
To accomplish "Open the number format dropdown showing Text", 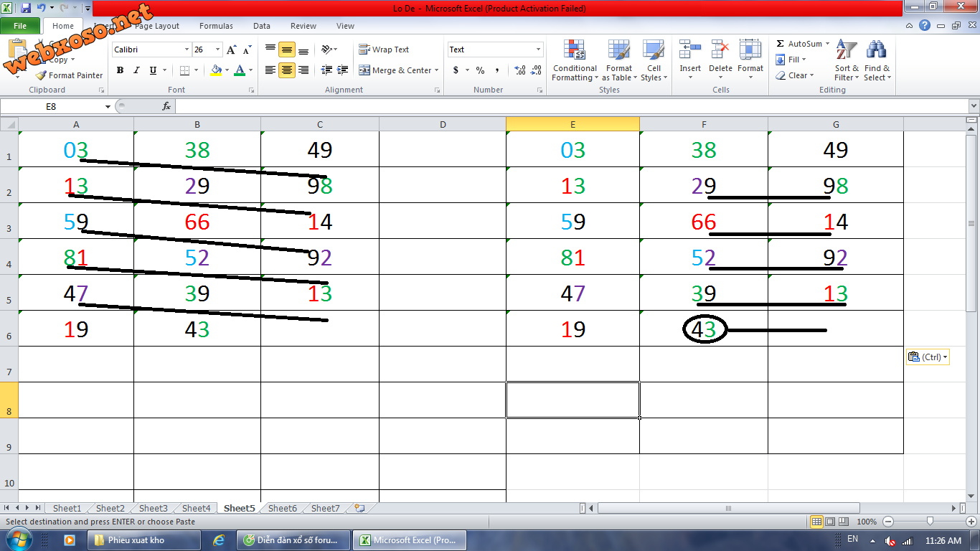I will pos(538,50).
